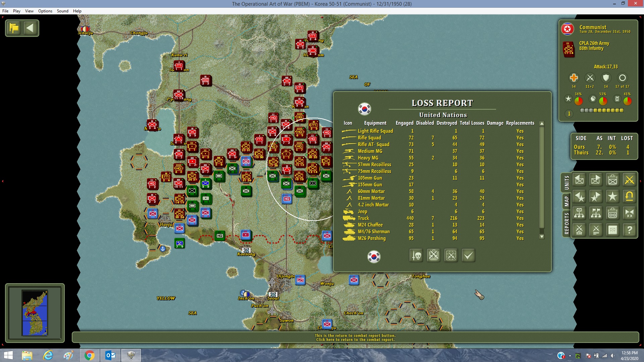
Task: Click the left-pointing arrow button beside the flag
Action: click(x=30, y=28)
